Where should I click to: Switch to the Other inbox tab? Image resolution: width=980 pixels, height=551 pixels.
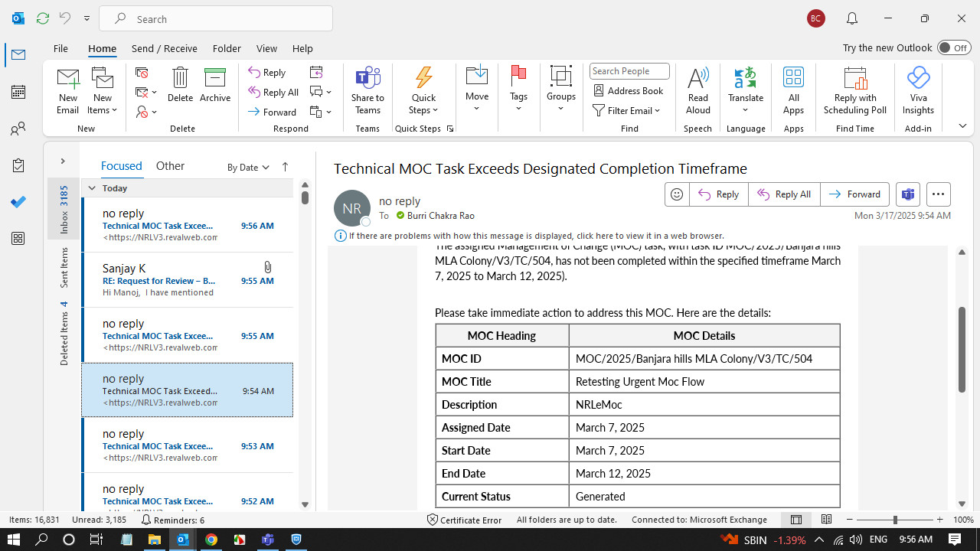pos(170,166)
